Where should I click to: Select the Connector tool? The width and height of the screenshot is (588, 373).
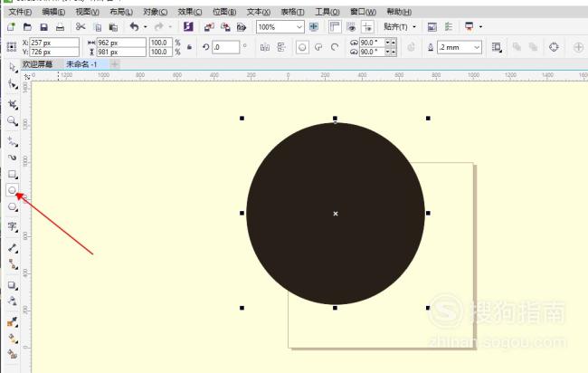[x=13, y=264]
